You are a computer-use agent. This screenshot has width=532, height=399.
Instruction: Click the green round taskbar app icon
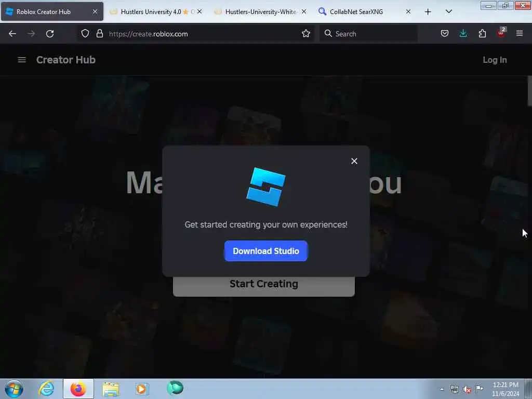point(175,388)
